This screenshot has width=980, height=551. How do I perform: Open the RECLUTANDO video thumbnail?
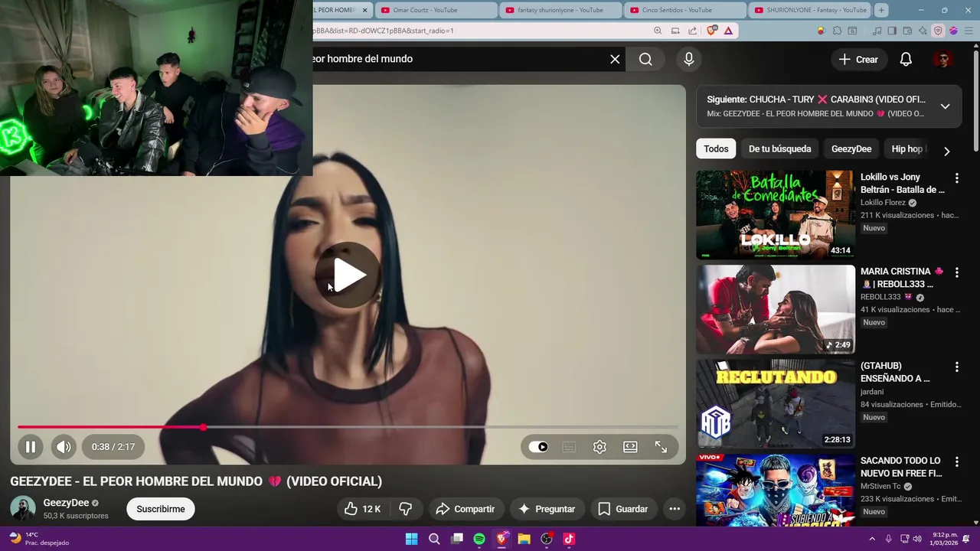[x=775, y=404]
